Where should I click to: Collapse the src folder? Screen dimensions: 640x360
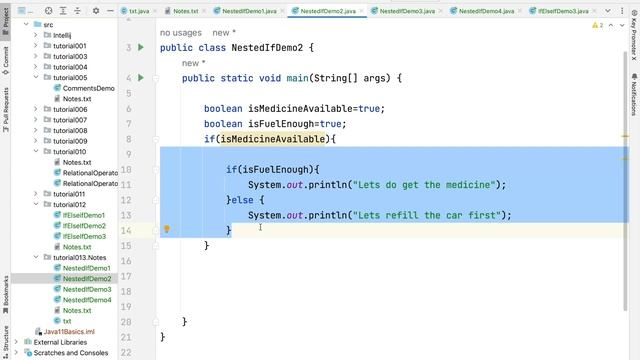(x=26, y=24)
